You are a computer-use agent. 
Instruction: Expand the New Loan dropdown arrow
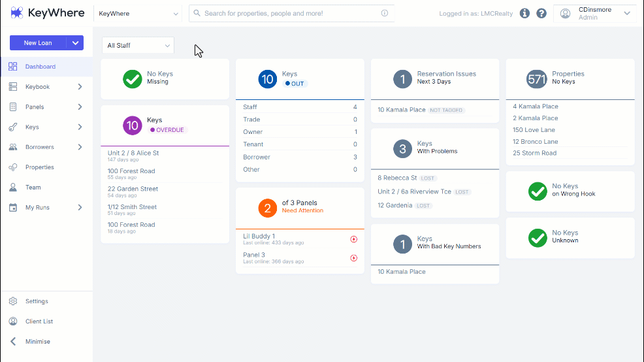[75, 42]
